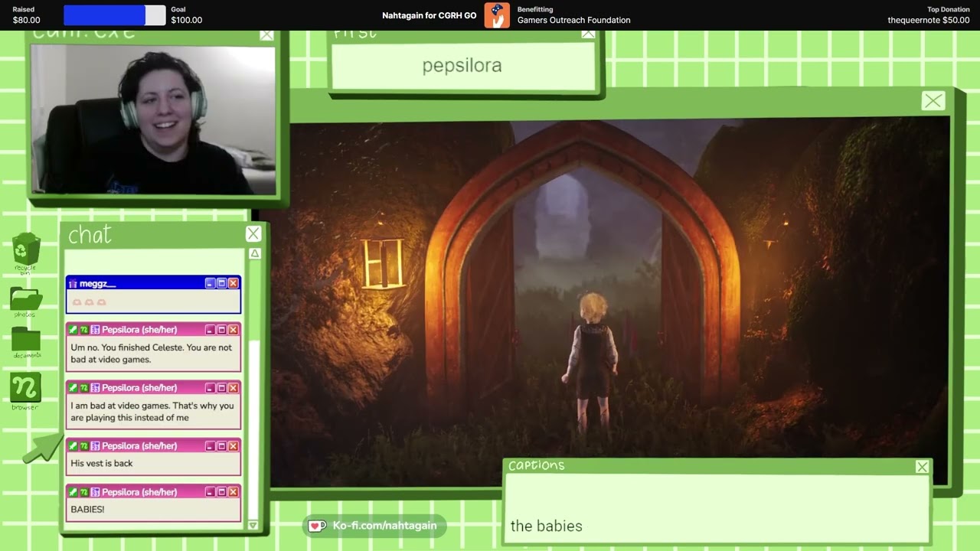The width and height of the screenshot is (980, 551).
Task: Close the 'You finished Celeste' message
Action: point(233,330)
